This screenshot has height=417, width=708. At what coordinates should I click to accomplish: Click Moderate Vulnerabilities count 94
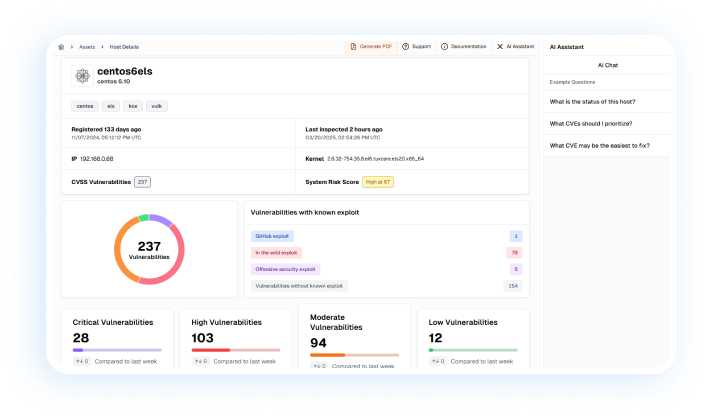318,343
